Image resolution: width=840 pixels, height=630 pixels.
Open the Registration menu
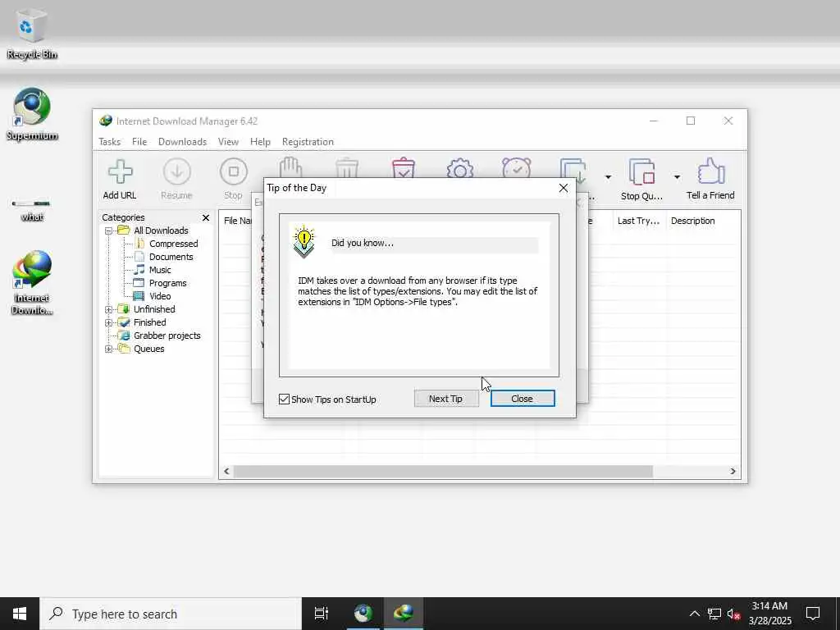tap(308, 141)
